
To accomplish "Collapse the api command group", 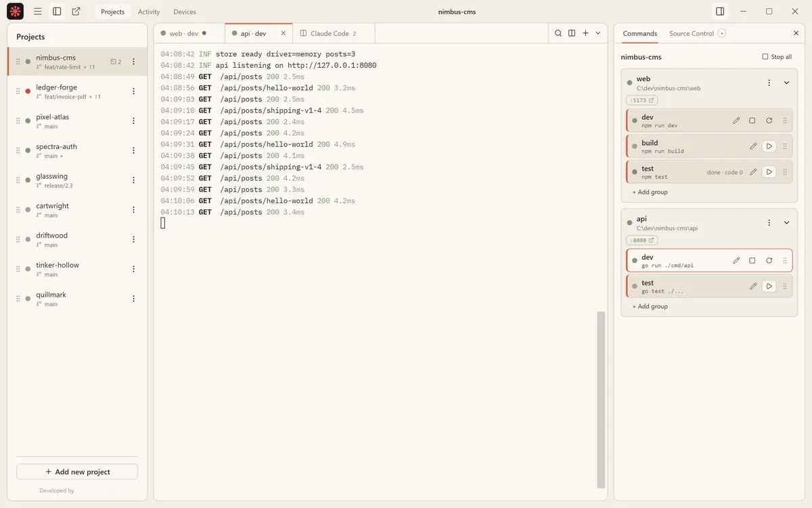I will coord(786,223).
